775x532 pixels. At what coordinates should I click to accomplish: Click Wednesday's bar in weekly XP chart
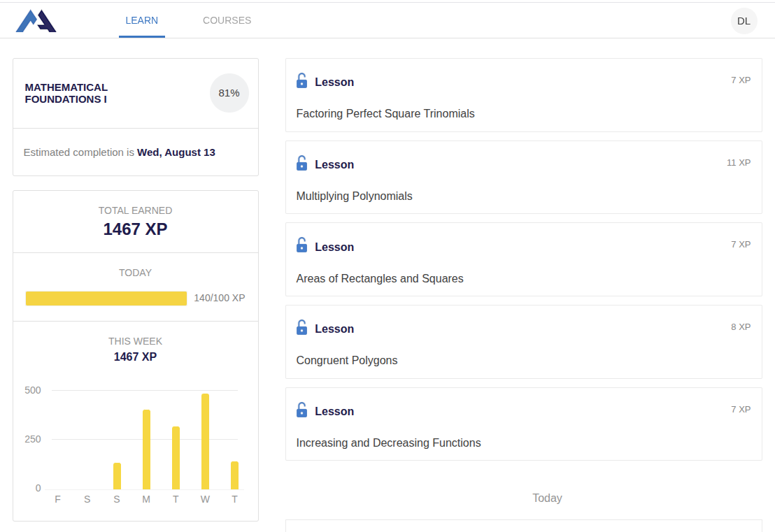[x=205, y=442]
